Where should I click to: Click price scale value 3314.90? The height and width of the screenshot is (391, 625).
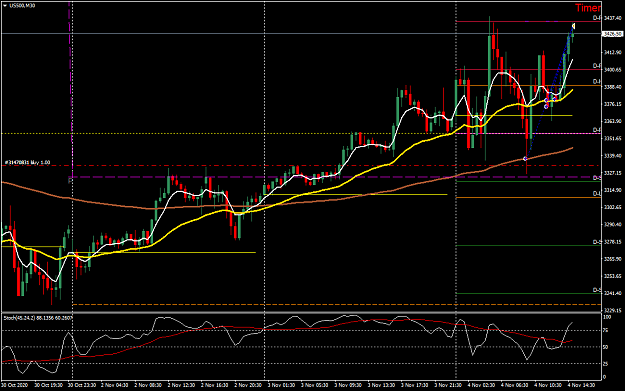point(613,190)
